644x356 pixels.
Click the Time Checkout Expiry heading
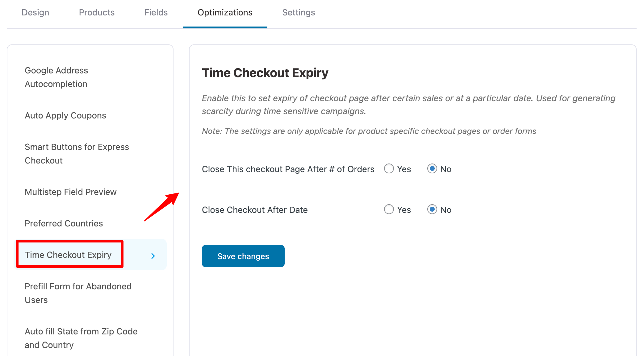[x=265, y=73]
